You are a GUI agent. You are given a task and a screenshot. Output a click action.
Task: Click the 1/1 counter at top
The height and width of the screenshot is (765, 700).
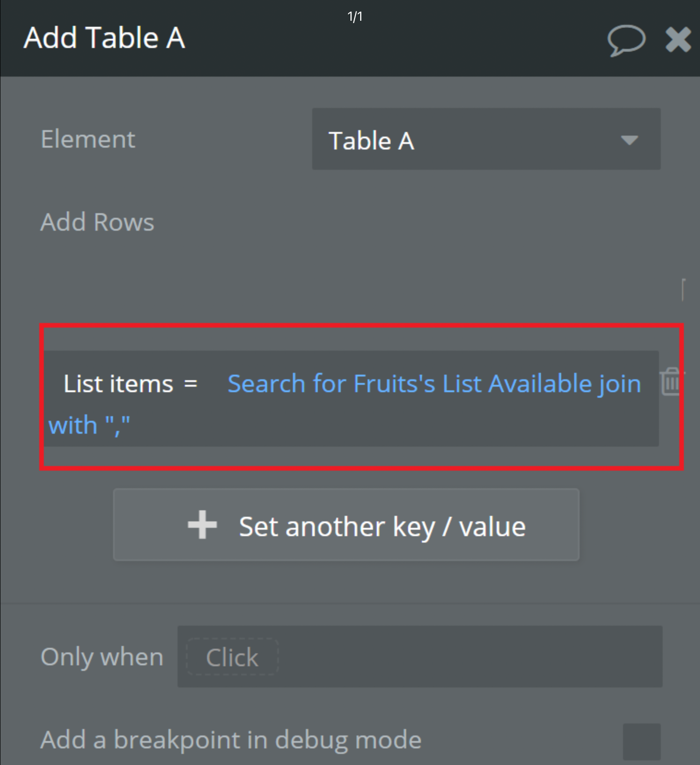pyautogui.click(x=355, y=17)
